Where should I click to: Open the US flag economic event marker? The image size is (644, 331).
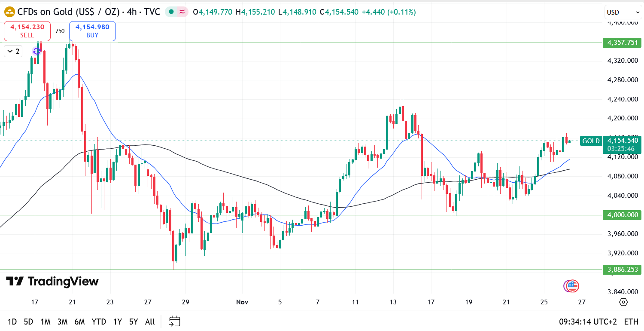coord(572,285)
